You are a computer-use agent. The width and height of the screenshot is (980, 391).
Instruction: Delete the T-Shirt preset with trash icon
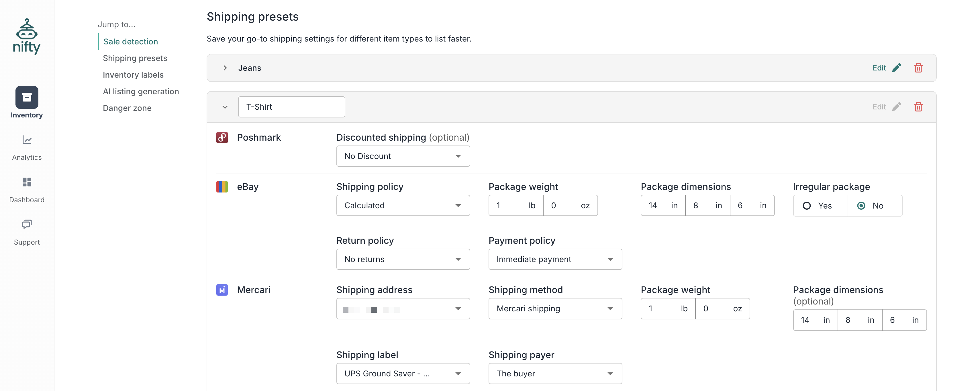click(918, 107)
